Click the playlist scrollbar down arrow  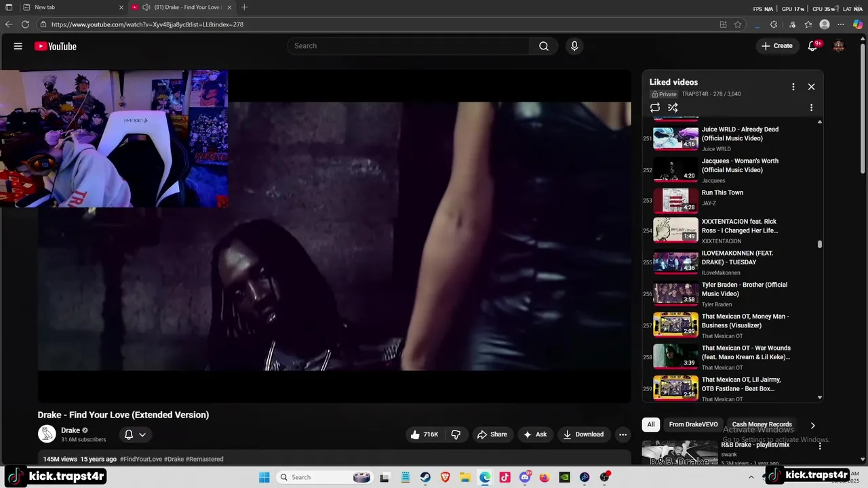click(820, 398)
